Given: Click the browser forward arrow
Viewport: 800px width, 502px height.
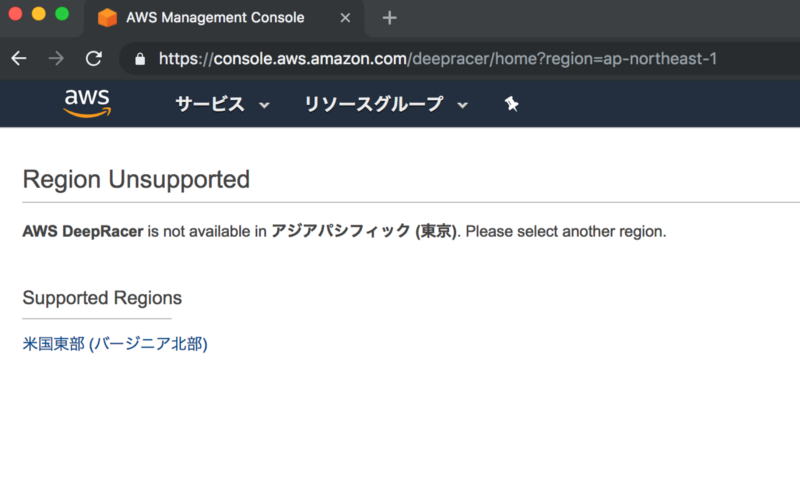Looking at the screenshot, I should (56, 58).
